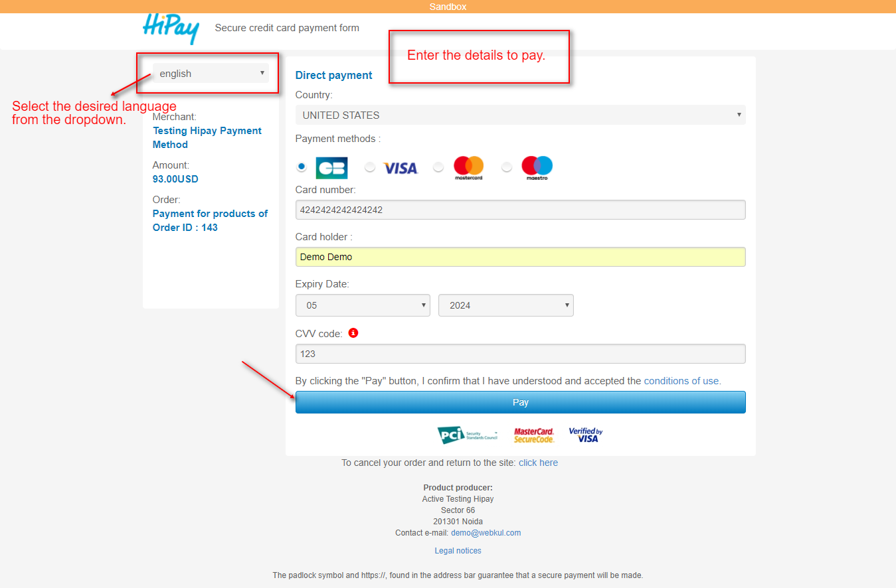Select the Maestro payment radio button
Image resolution: width=896 pixels, height=588 pixels.
pos(506,167)
